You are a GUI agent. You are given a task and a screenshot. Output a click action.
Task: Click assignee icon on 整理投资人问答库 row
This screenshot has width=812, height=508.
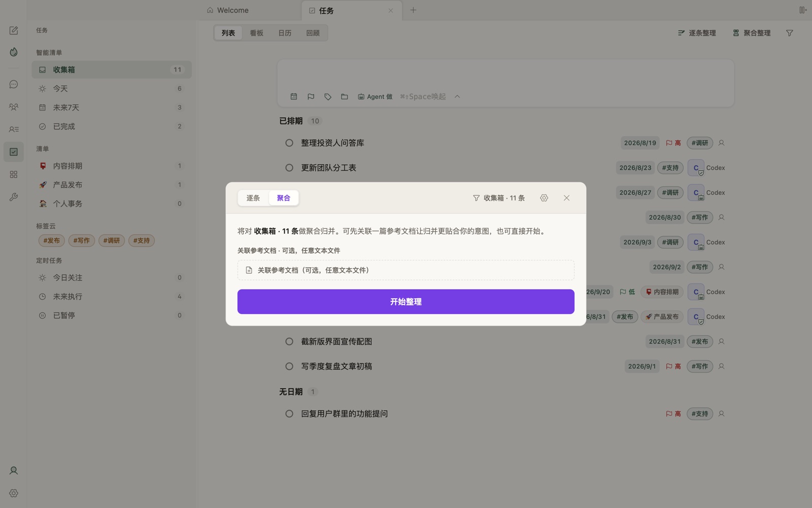pyautogui.click(x=721, y=143)
